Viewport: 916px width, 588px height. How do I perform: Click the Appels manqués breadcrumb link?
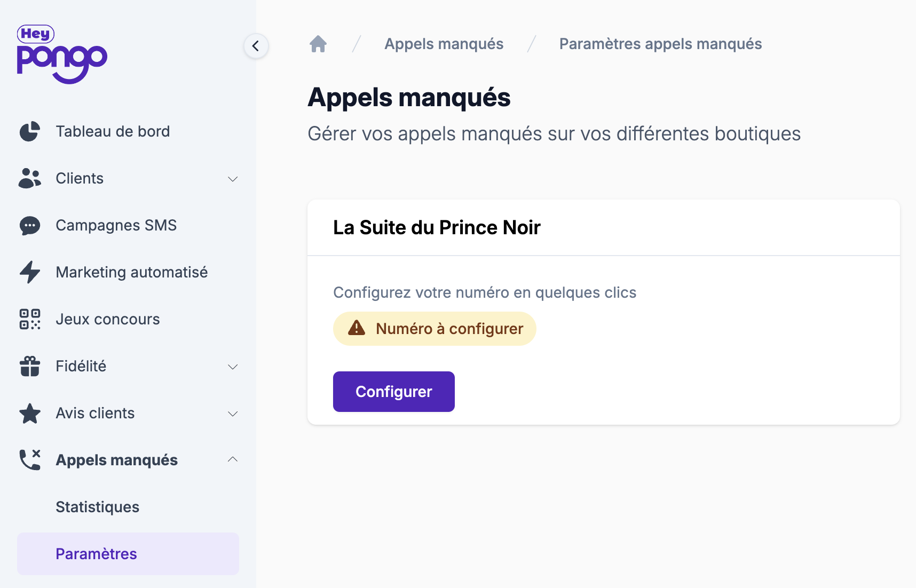[x=444, y=44]
